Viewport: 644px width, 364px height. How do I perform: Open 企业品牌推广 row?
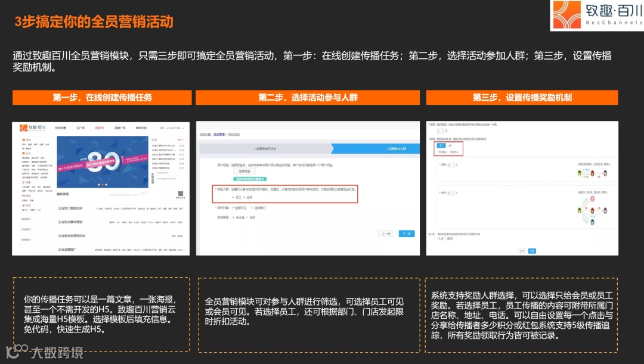point(120,250)
